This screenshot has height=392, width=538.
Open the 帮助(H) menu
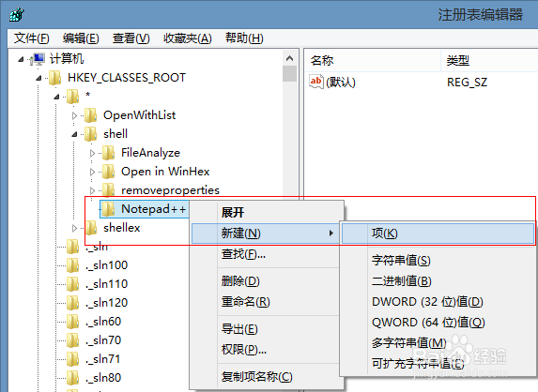244,38
